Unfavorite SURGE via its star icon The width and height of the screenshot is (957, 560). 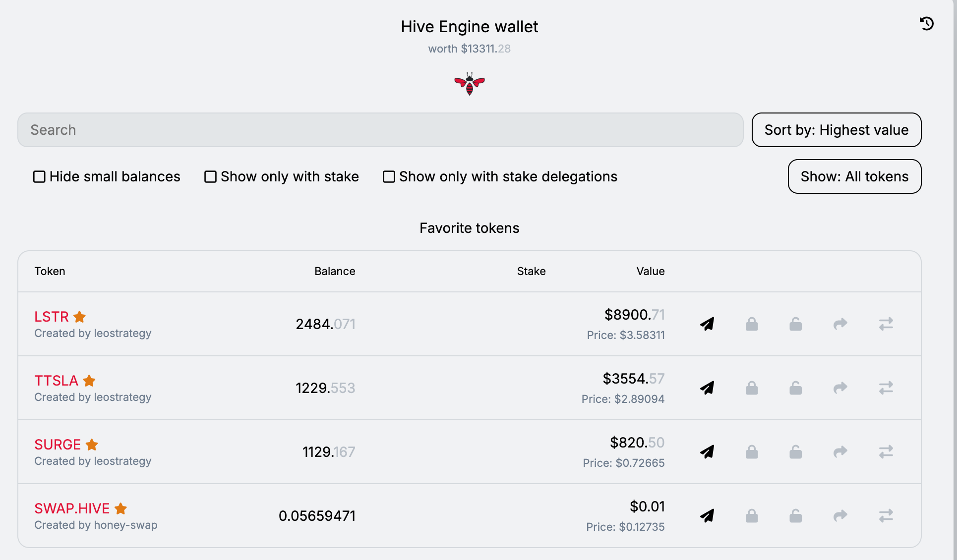[x=92, y=445]
